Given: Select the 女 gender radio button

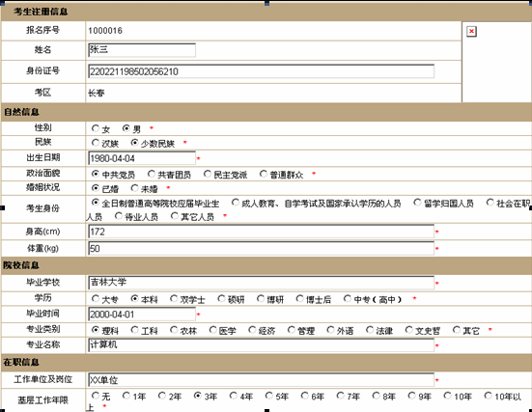Looking at the screenshot, I should 96,128.
